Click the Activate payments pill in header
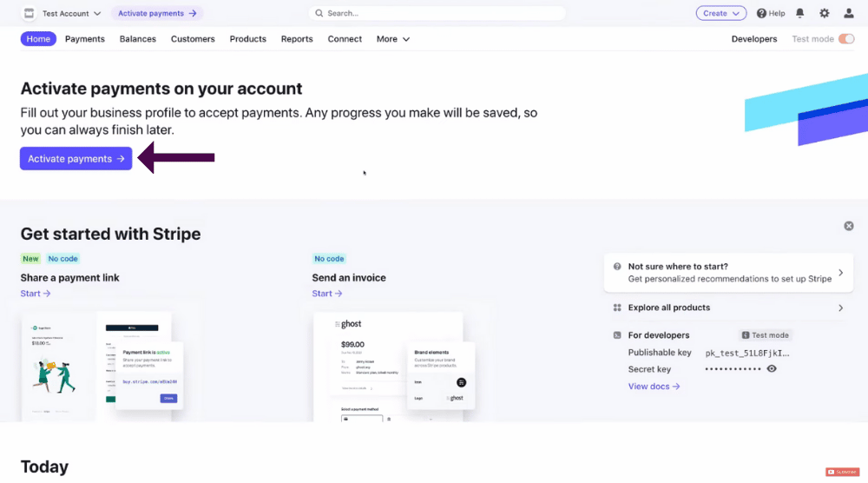Screen dimensions: 868x483 click(157, 13)
